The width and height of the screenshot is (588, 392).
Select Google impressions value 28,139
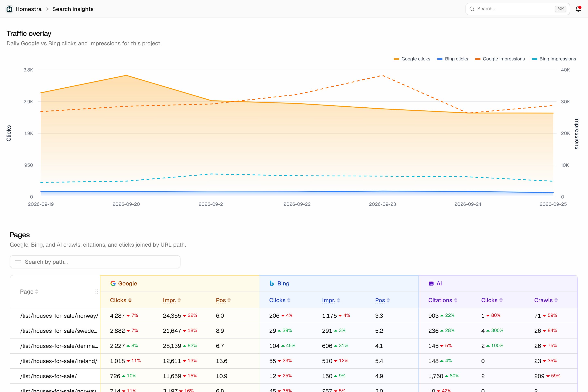(172, 346)
